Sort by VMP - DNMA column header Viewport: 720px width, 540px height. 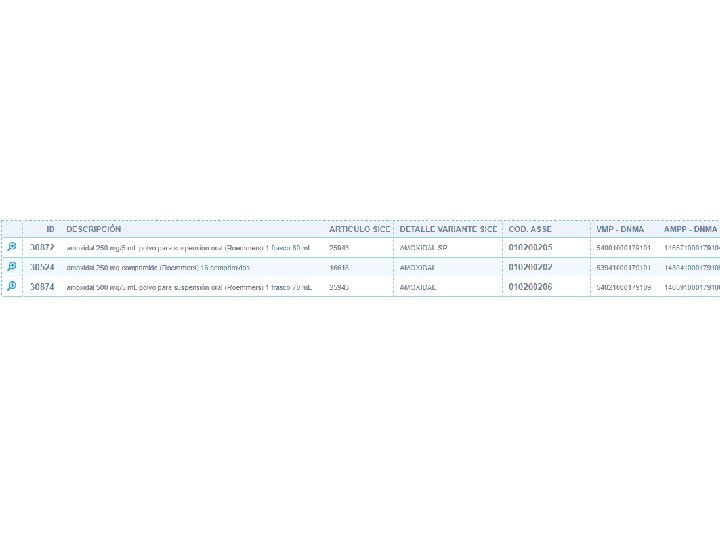tap(620, 229)
